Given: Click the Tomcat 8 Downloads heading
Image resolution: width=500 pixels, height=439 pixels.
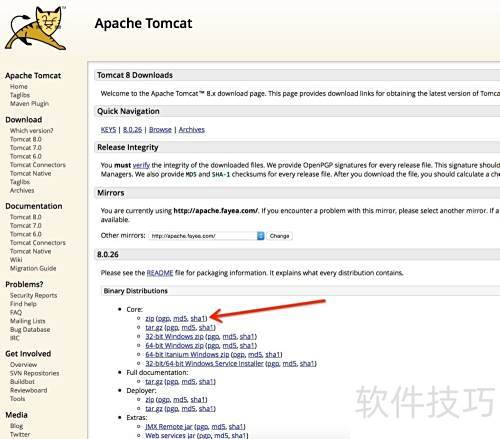Looking at the screenshot, I should [135, 75].
